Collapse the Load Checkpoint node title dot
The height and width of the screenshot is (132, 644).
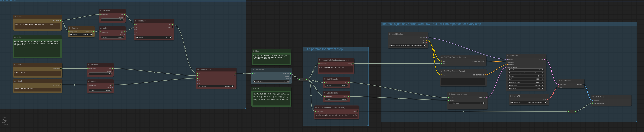tap(390, 34)
